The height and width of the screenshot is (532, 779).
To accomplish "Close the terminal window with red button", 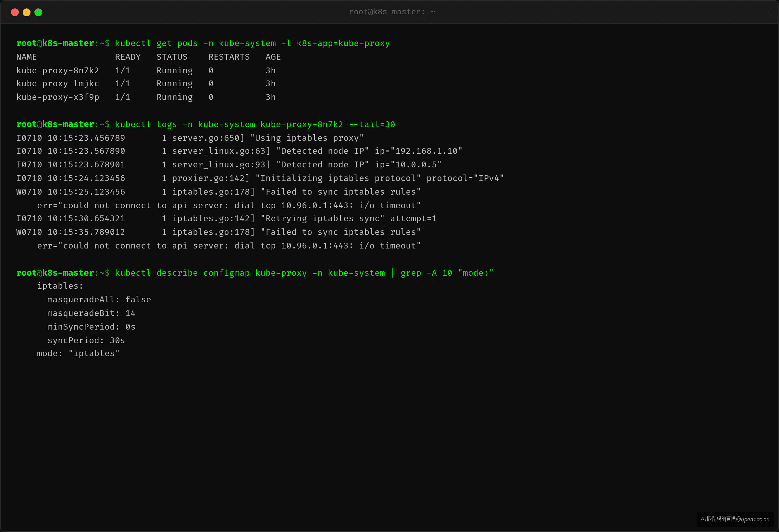I will (x=15, y=12).
